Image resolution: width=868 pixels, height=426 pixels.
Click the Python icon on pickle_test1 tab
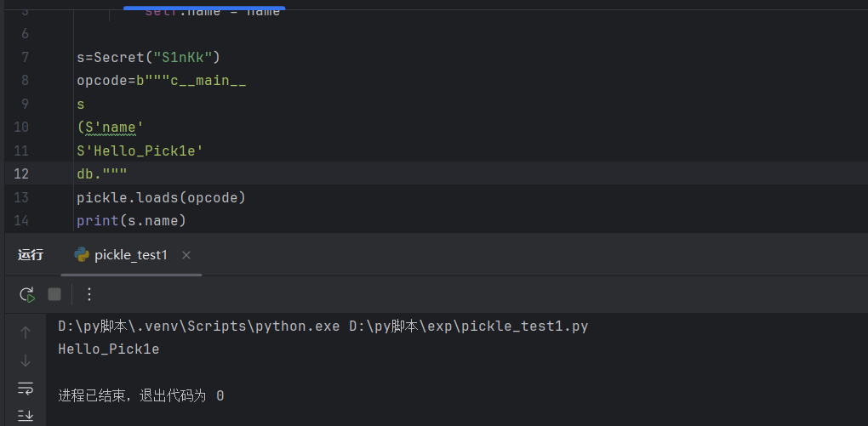[82, 255]
